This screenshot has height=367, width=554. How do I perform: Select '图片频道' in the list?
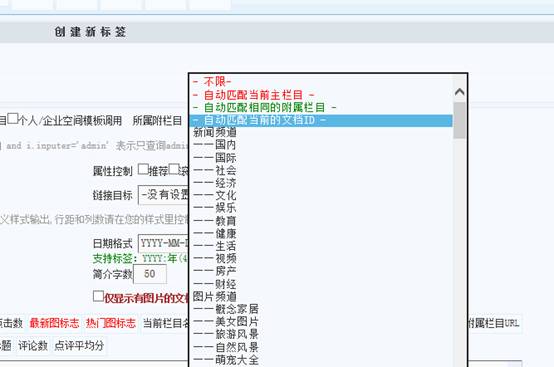pyautogui.click(x=321, y=296)
